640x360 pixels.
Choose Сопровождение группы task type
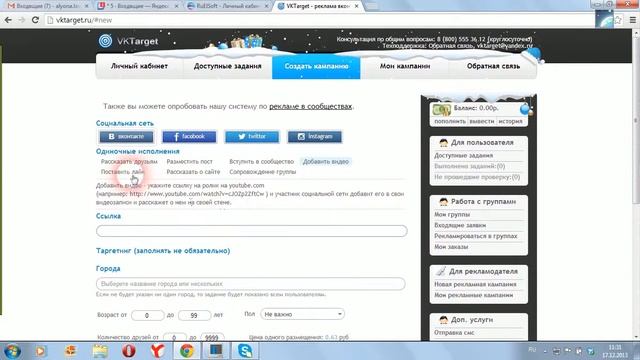tap(262, 172)
